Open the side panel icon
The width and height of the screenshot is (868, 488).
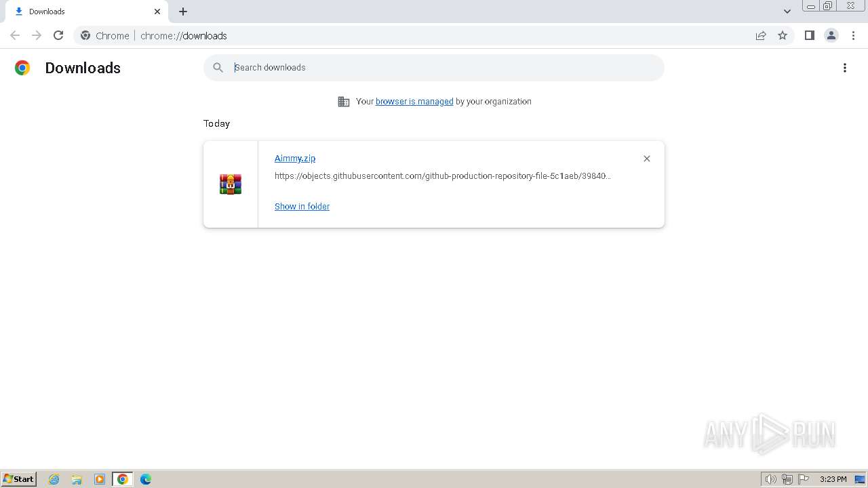pos(809,35)
